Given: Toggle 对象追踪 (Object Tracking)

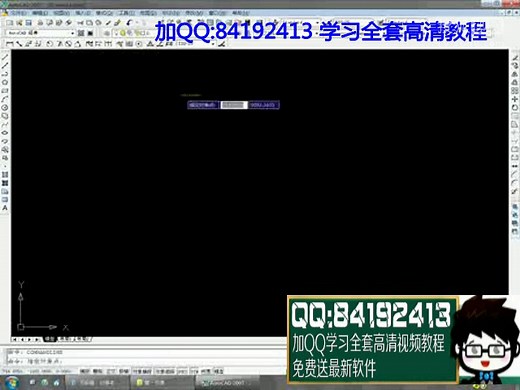Looking at the screenshot, I should (x=165, y=371).
